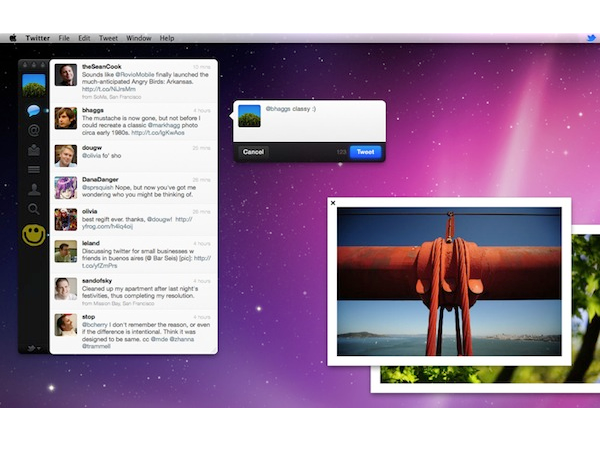Screen dimensions: 600x450
Task: Open dougw's profile picture
Action: (65, 156)
